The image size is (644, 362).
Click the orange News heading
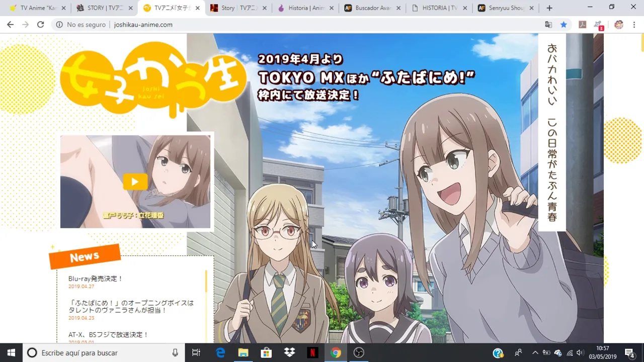(85, 257)
